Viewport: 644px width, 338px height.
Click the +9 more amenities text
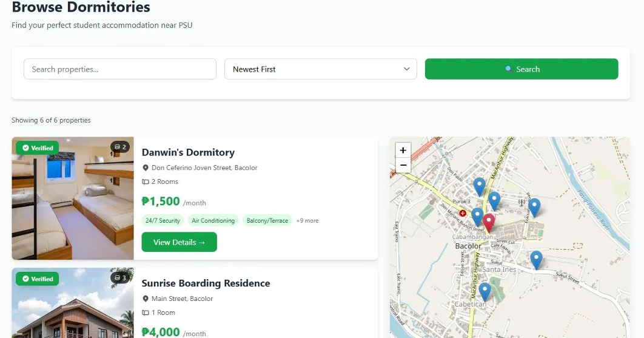point(307,221)
